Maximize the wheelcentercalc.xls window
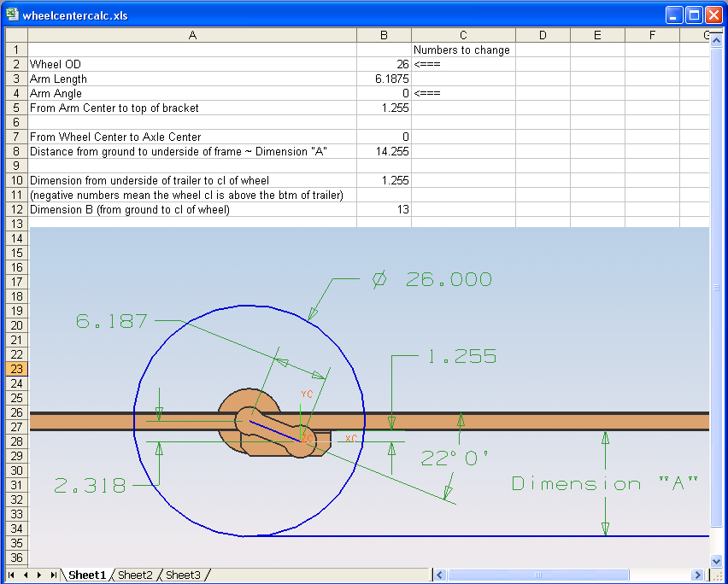The height and width of the screenshot is (584, 728). pyautogui.click(x=694, y=15)
